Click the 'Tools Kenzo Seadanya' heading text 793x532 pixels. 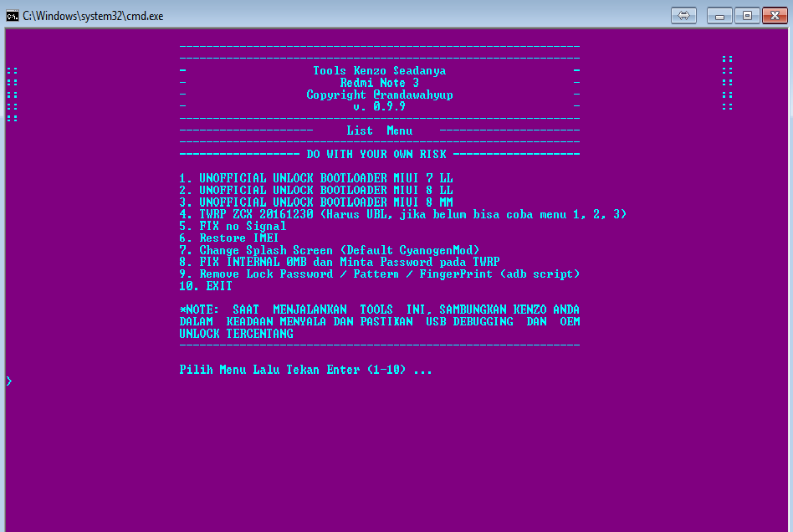379,71
